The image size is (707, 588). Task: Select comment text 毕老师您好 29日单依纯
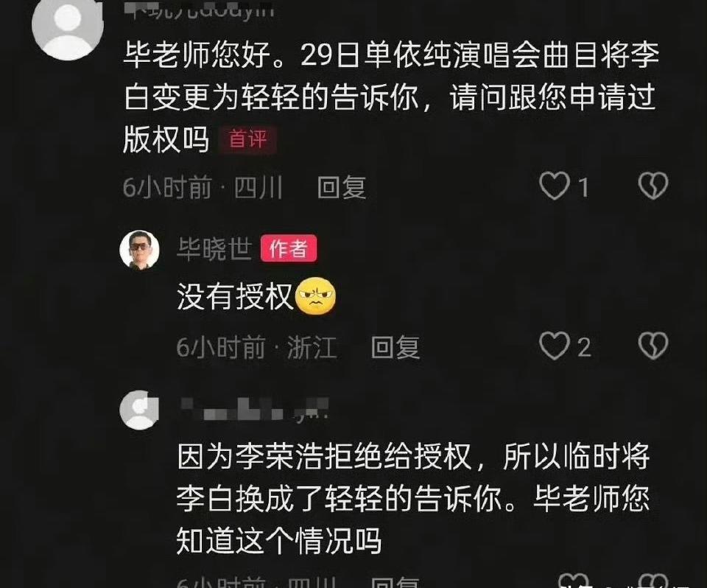(x=391, y=97)
